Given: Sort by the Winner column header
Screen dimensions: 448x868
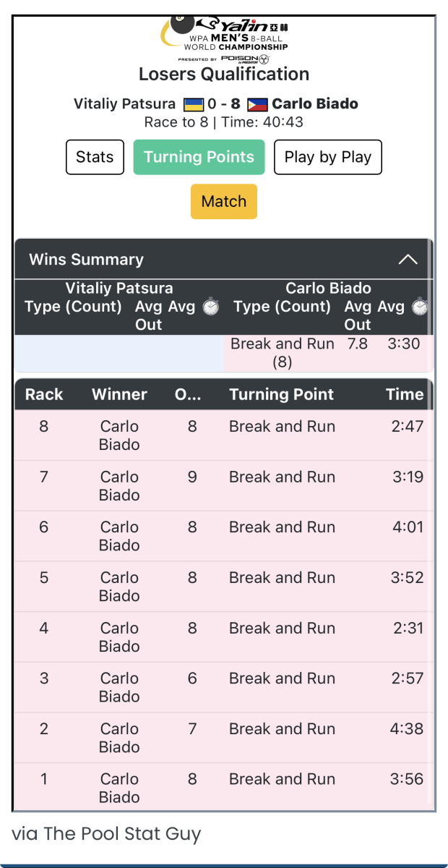Looking at the screenshot, I should tap(119, 394).
